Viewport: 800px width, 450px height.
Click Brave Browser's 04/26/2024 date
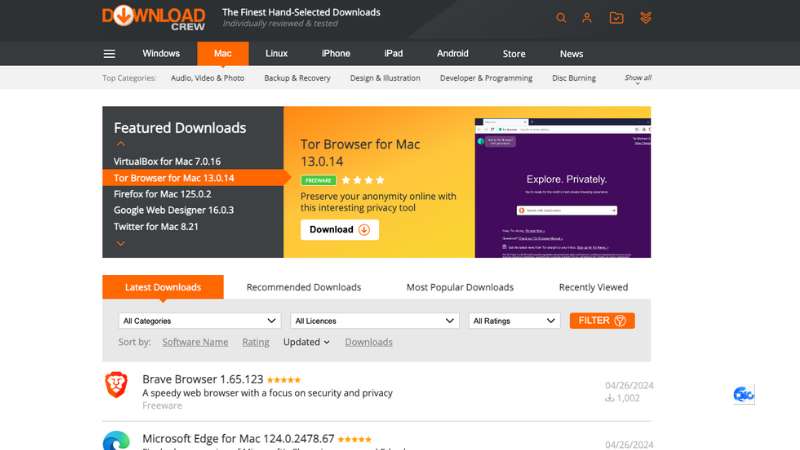(x=629, y=386)
